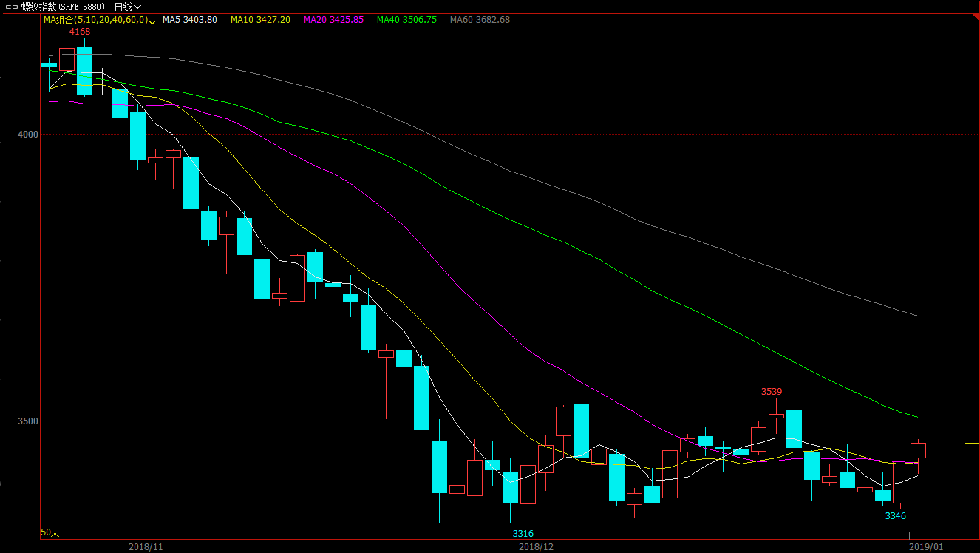Click the 2019/01 date axis label
The height and width of the screenshot is (553, 980).
[927, 547]
